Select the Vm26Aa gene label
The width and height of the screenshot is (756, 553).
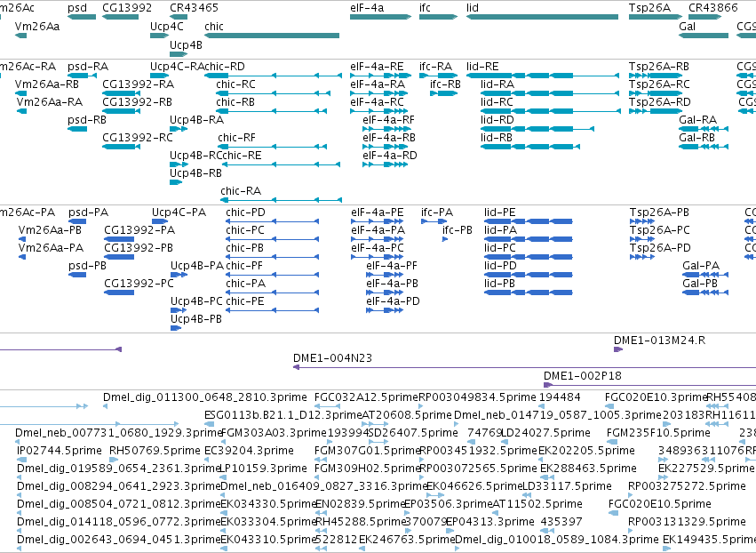click(x=37, y=26)
